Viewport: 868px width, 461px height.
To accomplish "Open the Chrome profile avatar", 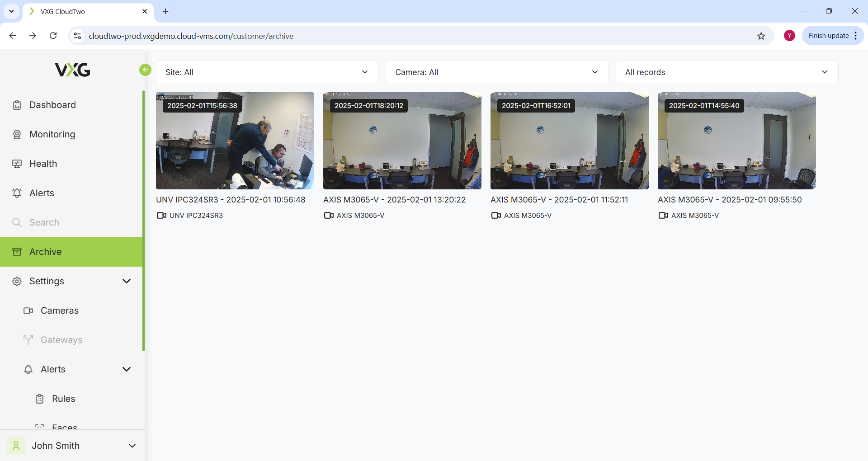I will 789,36.
